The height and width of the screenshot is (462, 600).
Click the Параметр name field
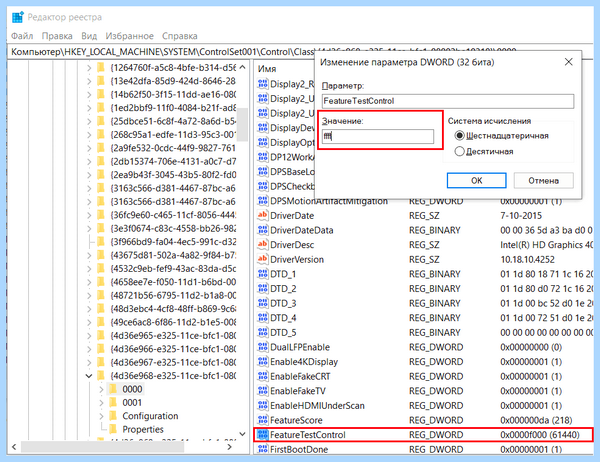click(x=448, y=101)
